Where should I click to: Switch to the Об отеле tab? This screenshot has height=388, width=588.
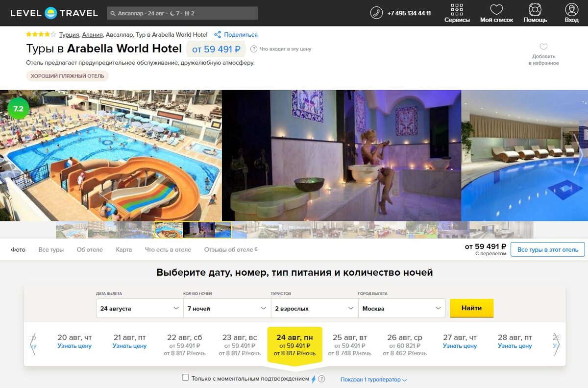pos(90,249)
